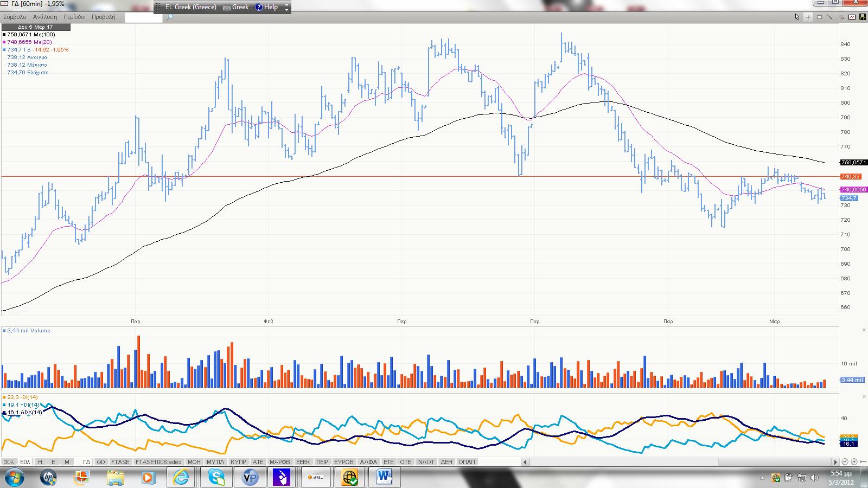The width and height of the screenshot is (868, 488).
Task: Activate the crosshair cursor tool
Action: click(808, 17)
